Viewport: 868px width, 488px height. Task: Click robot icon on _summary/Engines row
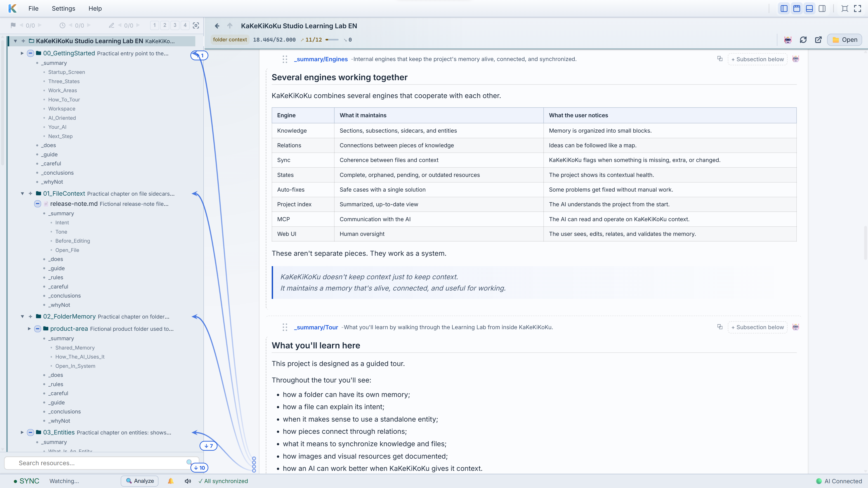796,59
